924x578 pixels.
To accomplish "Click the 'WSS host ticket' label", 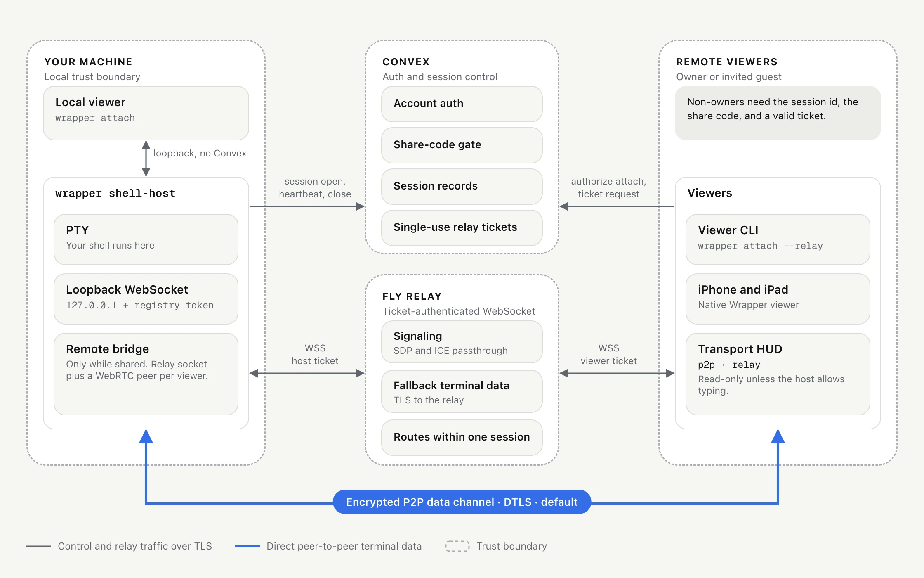I will click(315, 355).
